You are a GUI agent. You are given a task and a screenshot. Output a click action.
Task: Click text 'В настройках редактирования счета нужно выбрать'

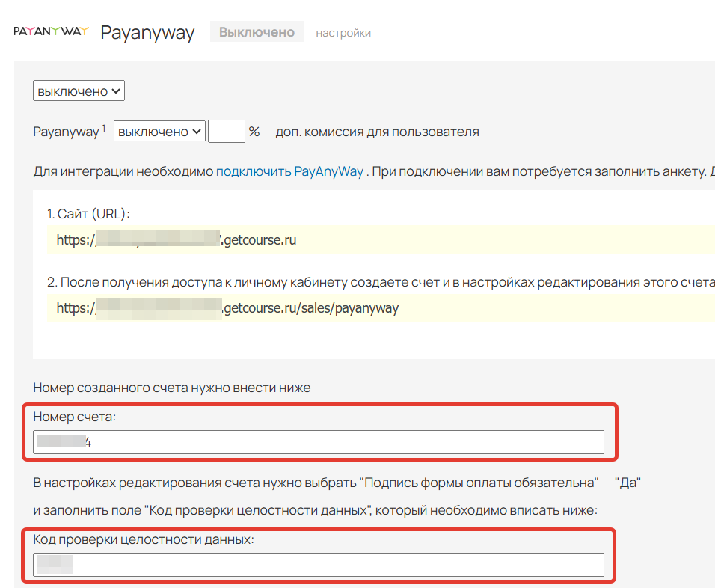(194, 483)
